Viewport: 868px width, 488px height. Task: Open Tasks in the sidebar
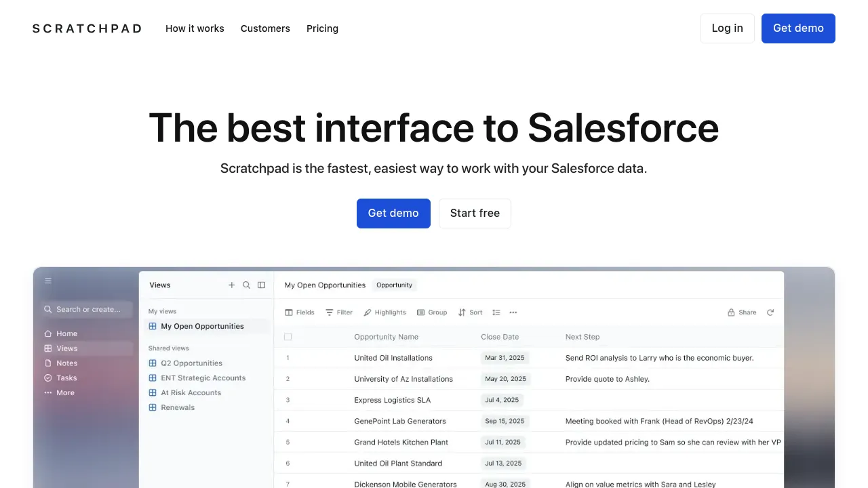(x=61, y=378)
